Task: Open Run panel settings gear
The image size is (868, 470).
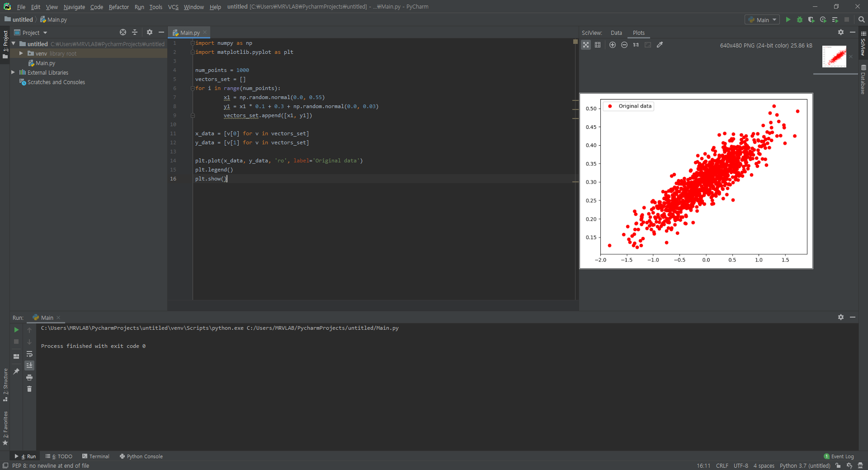Action: [x=841, y=317]
